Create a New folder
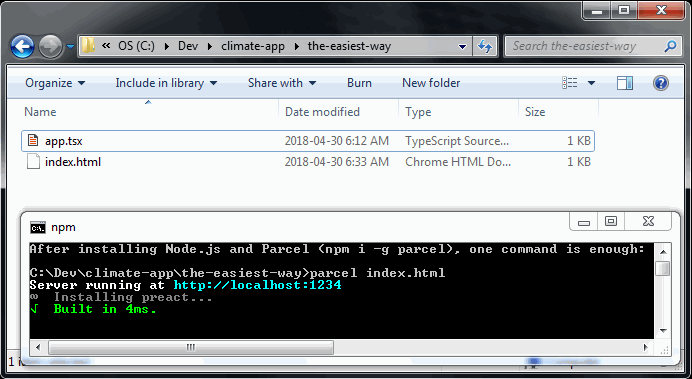 coord(431,83)
